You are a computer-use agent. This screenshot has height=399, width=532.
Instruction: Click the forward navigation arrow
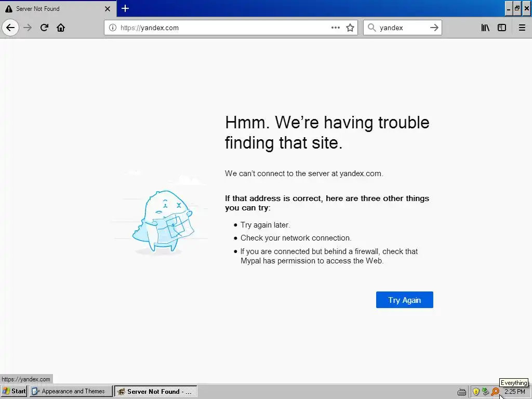[28, 28]
